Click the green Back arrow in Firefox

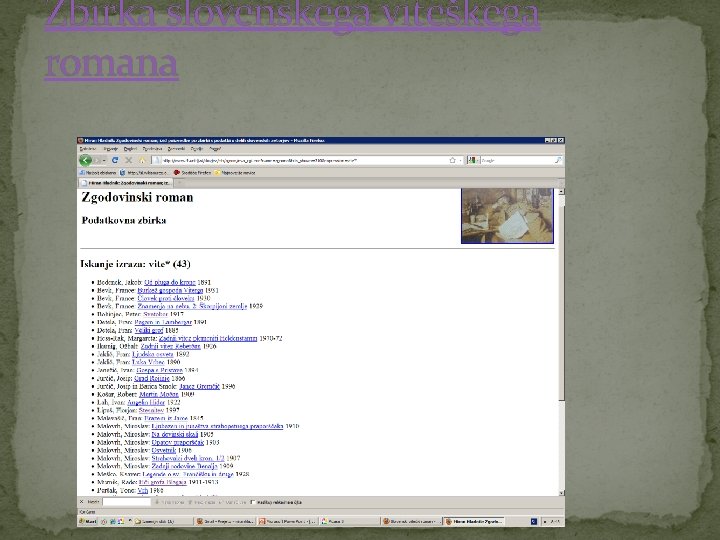[85, 160]
